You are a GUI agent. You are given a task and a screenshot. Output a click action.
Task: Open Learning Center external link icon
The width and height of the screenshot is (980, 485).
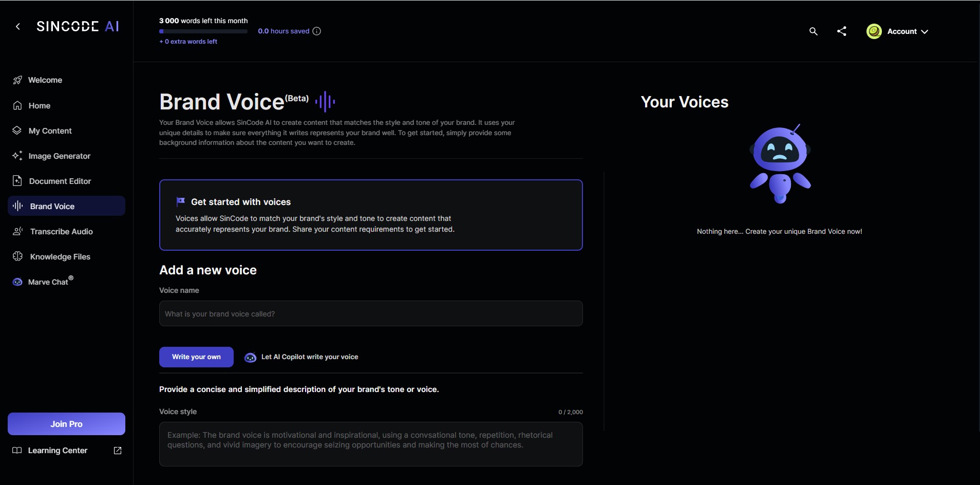(118, 451)
